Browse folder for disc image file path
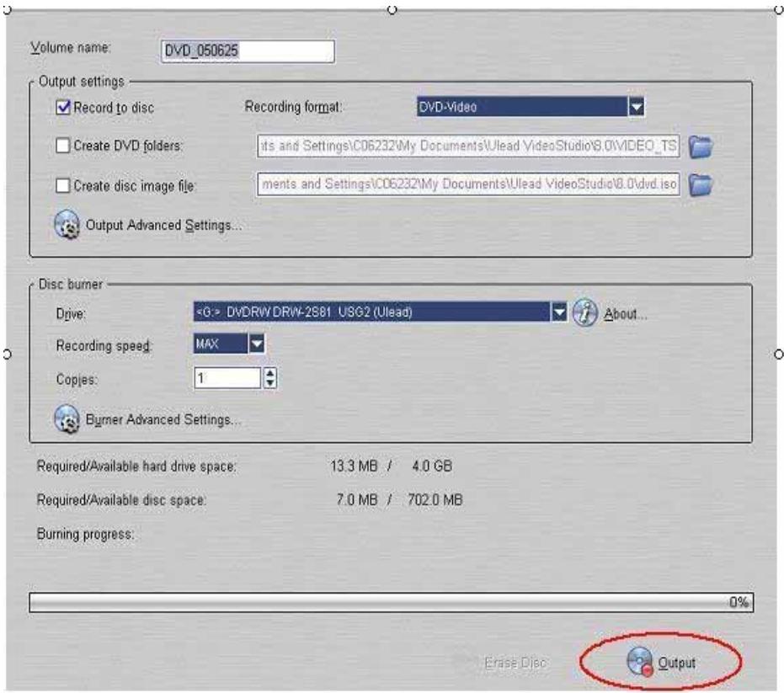The height and width of the screenshot is (693, 784). 701,184
